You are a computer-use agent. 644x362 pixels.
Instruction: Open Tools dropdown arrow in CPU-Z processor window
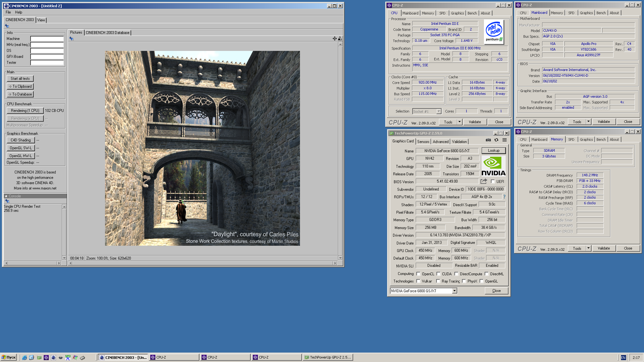(459, 122)
